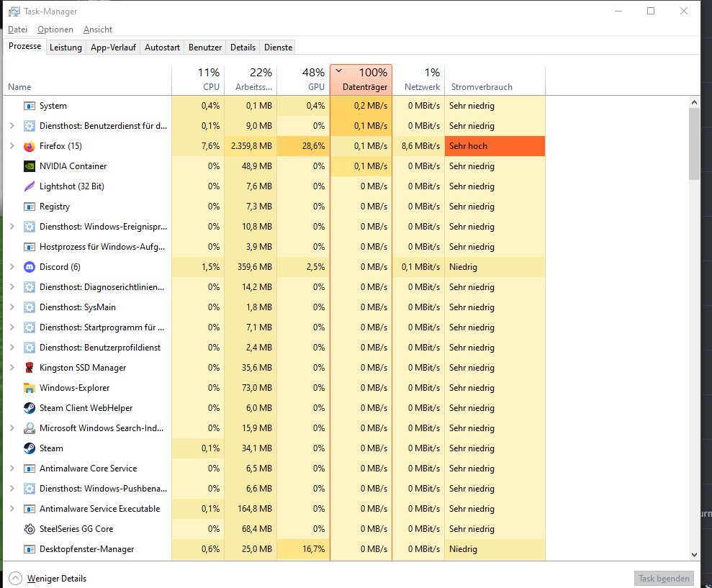Switch to the Autostart tab

162,48
